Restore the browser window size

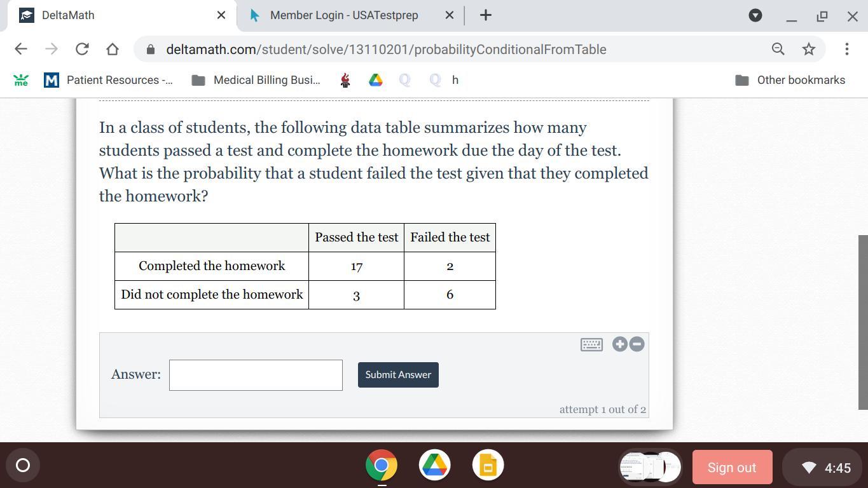tap(822, 16)
